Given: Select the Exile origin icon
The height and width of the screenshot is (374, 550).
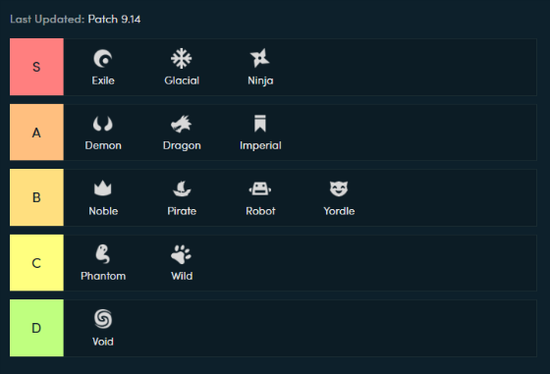Looking at the screenshot, I should [x=103, y=58].
